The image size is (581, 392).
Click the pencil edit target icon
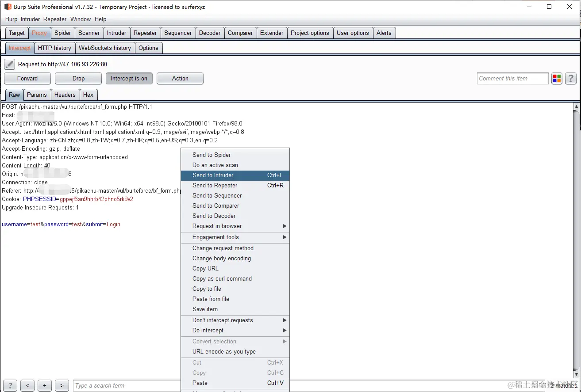click(10, 64)
